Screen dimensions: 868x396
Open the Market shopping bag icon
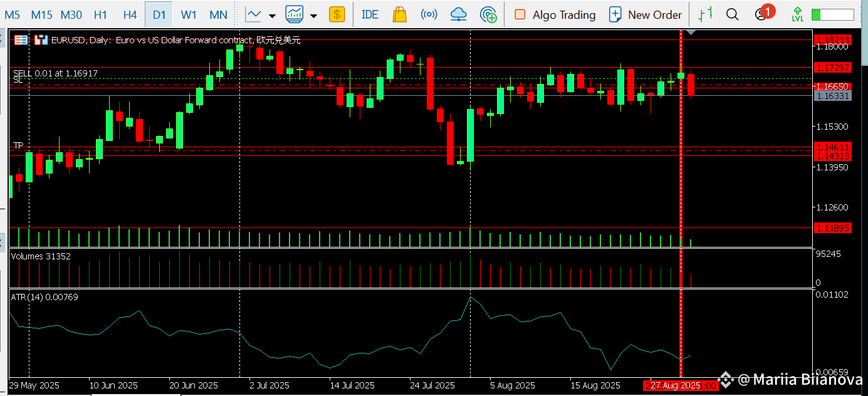coord(399,14)
